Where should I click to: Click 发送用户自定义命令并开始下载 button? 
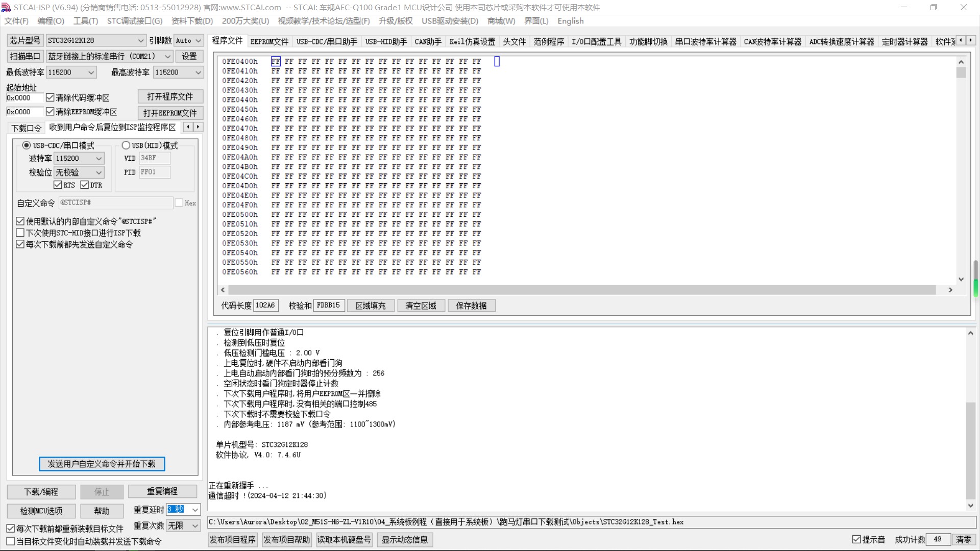pos(102,464)
